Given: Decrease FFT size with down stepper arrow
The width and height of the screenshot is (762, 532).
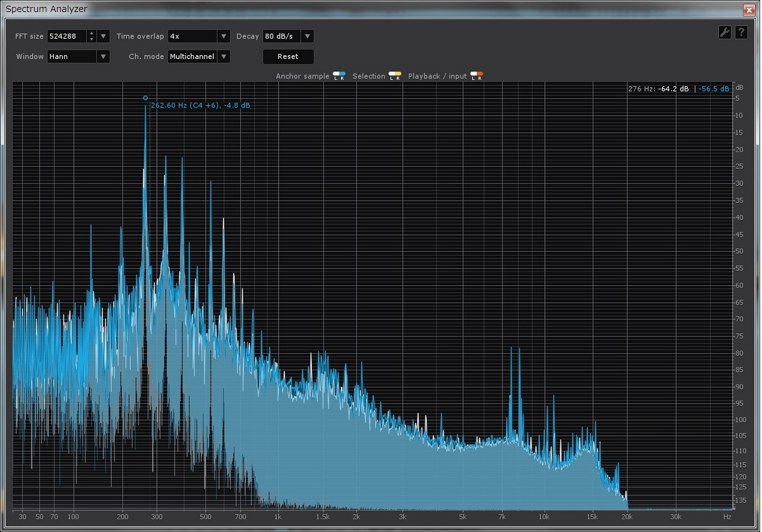Looking at the screenshot, I should click(x=91, y=39).
